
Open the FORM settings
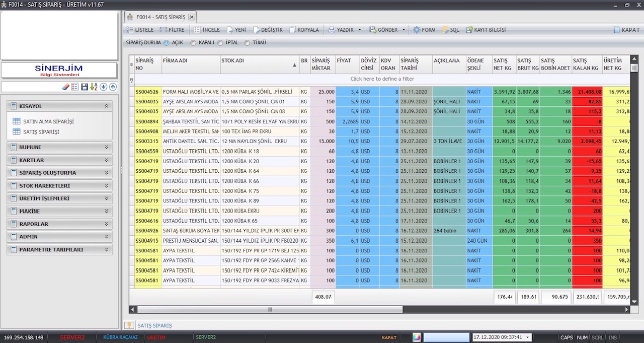coord(424,30)
